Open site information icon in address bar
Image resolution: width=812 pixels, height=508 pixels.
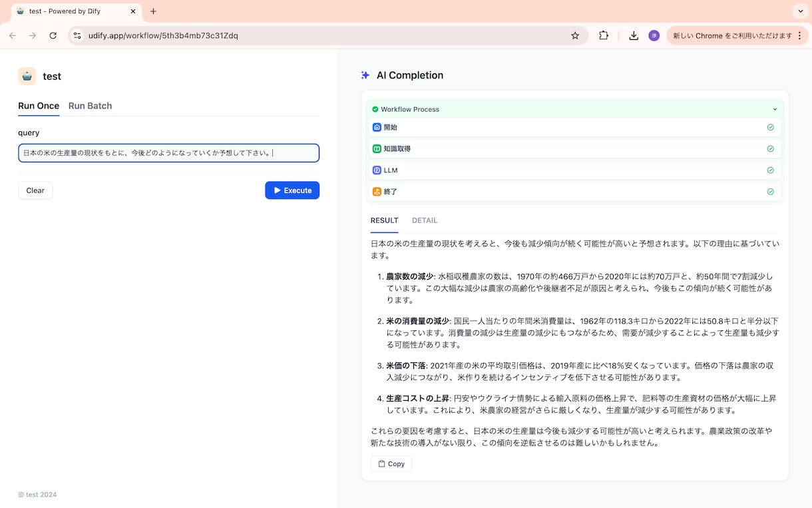point(77,35)
